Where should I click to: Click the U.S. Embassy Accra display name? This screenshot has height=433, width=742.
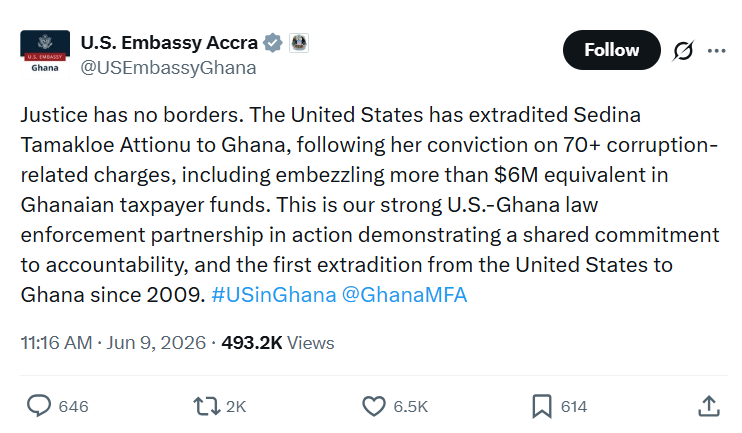coord(169,43)
